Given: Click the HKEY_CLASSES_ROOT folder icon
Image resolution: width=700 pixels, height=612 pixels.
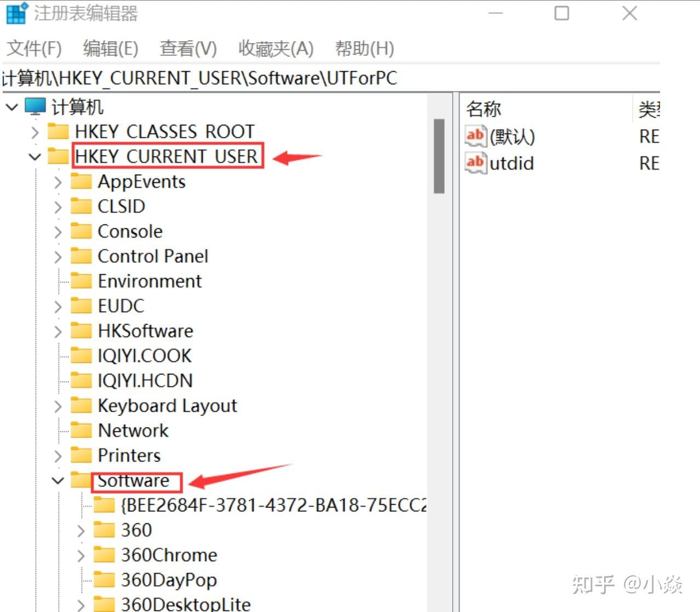Looking at the screenshot, I should (x=58, y=132).
